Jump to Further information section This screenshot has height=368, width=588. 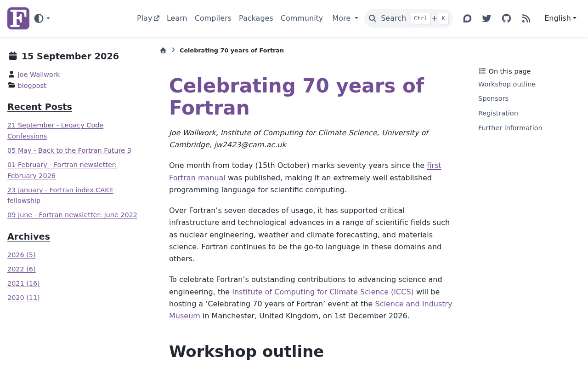(510, 128)
